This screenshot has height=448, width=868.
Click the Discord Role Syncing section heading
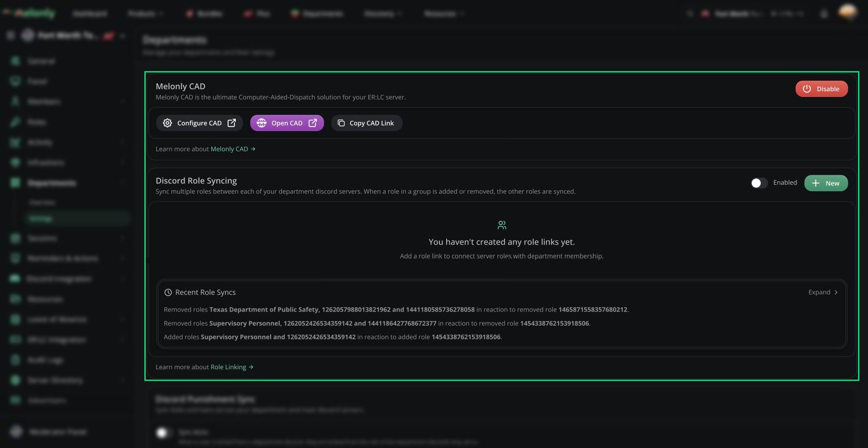(x=196, y=180)
